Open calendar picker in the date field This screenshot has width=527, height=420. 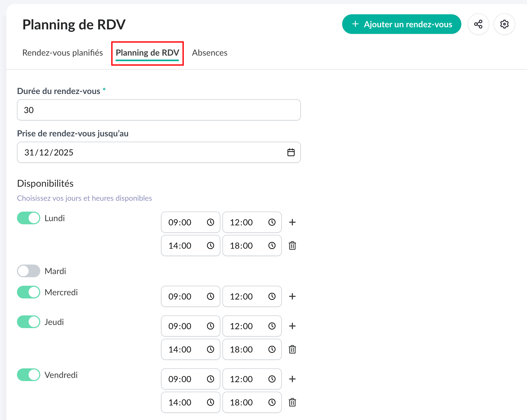[x=291, y=152]
